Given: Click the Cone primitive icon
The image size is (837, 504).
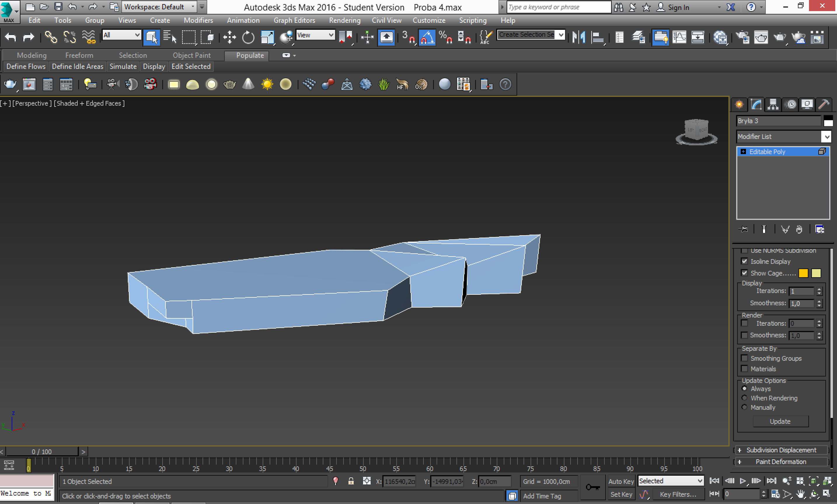Looking at the screenshot, I should [x=248, y=84].
